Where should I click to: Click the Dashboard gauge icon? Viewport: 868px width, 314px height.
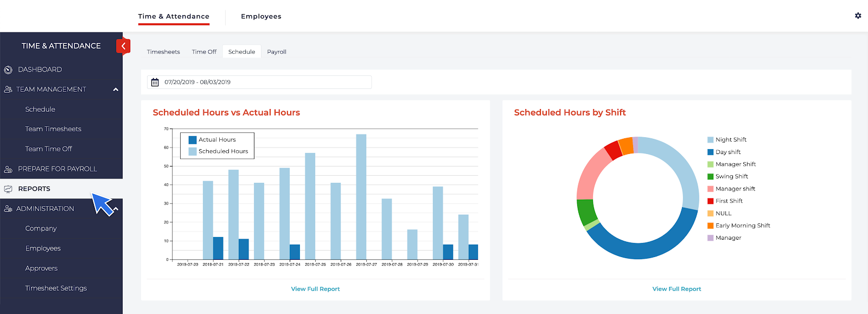point(8,70)
